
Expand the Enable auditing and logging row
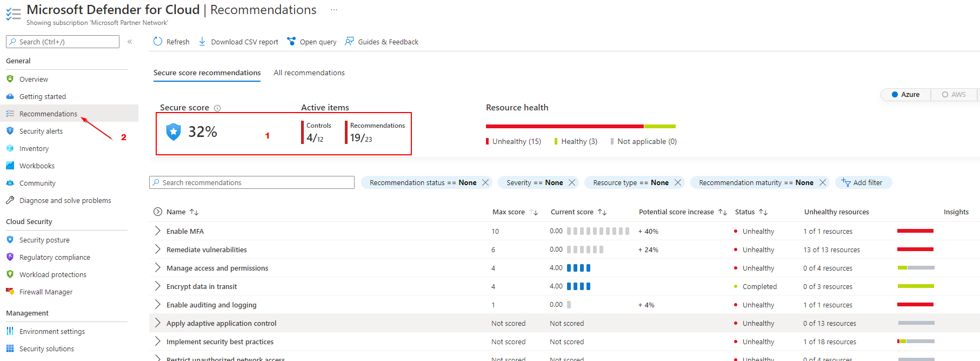pyautogui.click(x=157, y=304)
